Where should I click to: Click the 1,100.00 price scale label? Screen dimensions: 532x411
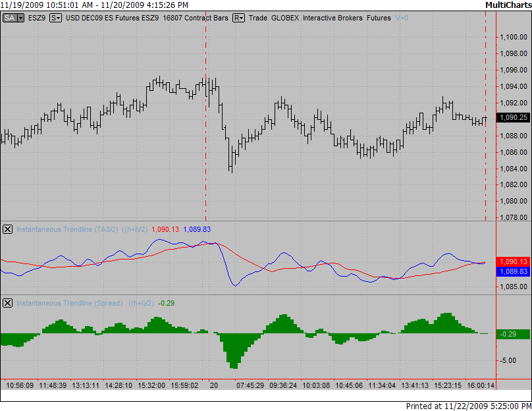(x=514, y=37)
